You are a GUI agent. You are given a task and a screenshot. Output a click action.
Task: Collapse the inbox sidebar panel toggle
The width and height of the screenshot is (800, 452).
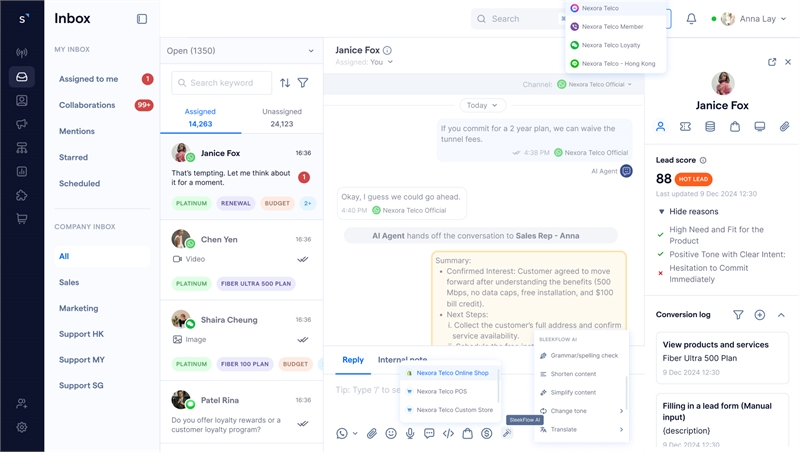coord(142,19)
